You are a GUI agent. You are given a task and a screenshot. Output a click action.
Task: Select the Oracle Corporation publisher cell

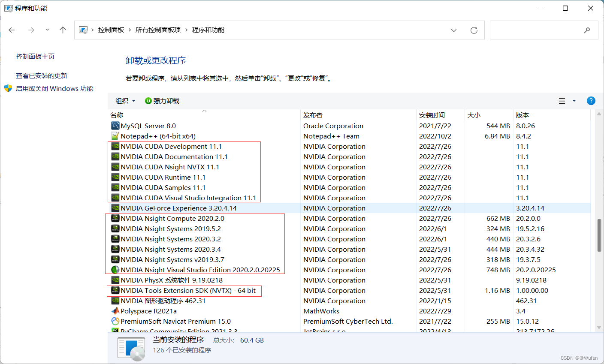coord(333,126)
